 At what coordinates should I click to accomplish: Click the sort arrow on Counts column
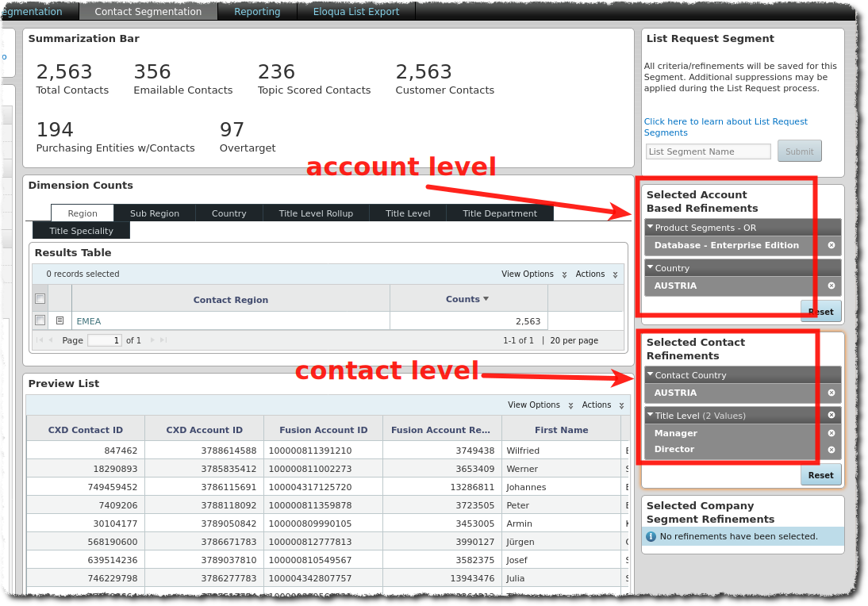pyautogui.click(x=486, y=299)
